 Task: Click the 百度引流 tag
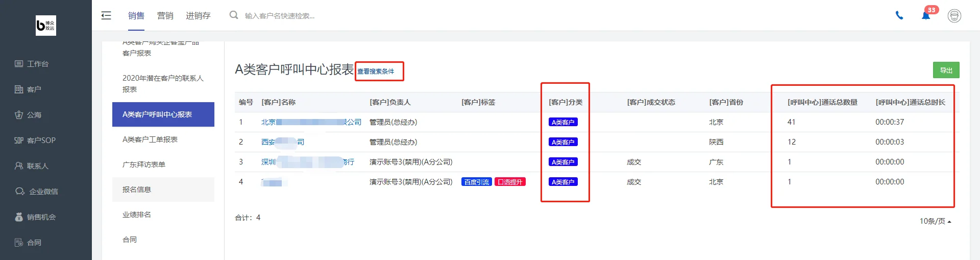477,182
